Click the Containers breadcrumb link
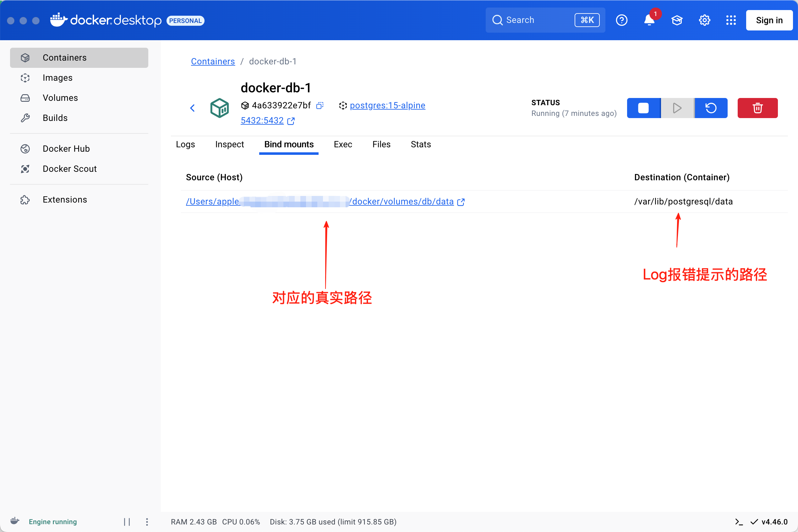Screen dimensions: 798x532 pos(213,62)
